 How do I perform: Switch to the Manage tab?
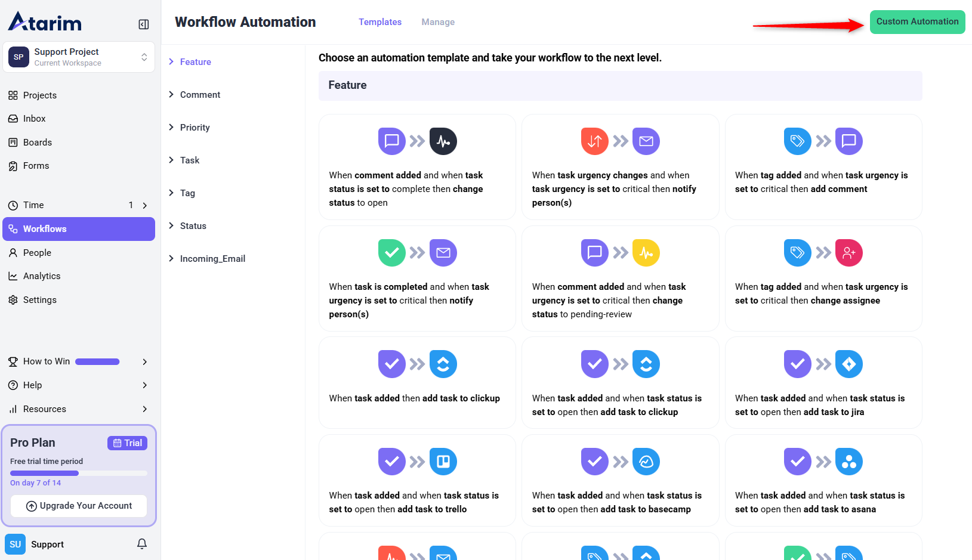(x=437, y=22)
